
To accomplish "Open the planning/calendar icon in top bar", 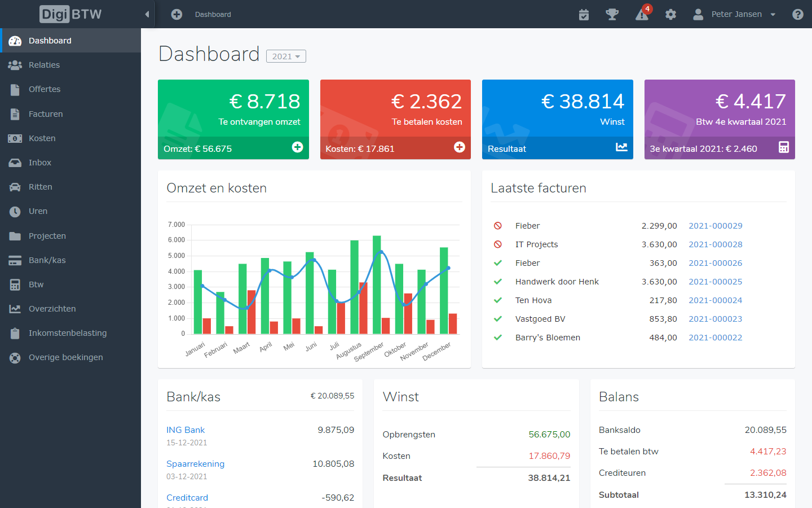I will (584, 14).
